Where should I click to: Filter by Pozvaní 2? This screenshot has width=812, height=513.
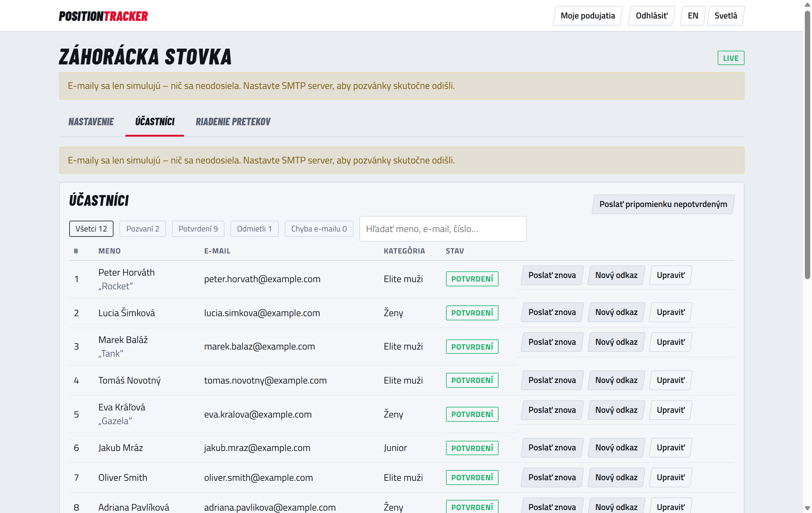click(x=142, y=229)
